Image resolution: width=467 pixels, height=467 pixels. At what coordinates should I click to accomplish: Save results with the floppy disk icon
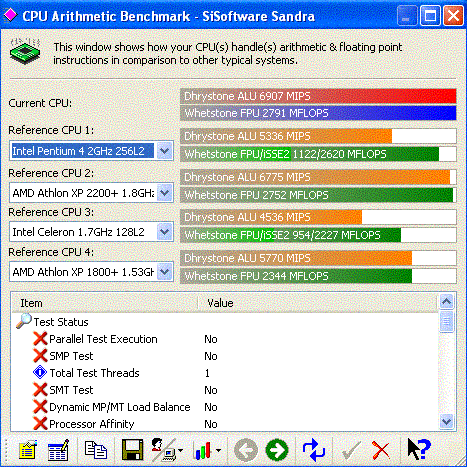tap(132, 450)
